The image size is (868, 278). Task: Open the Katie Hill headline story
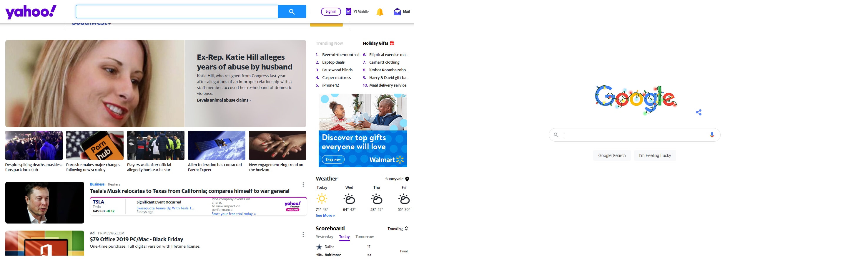(245, 62)
